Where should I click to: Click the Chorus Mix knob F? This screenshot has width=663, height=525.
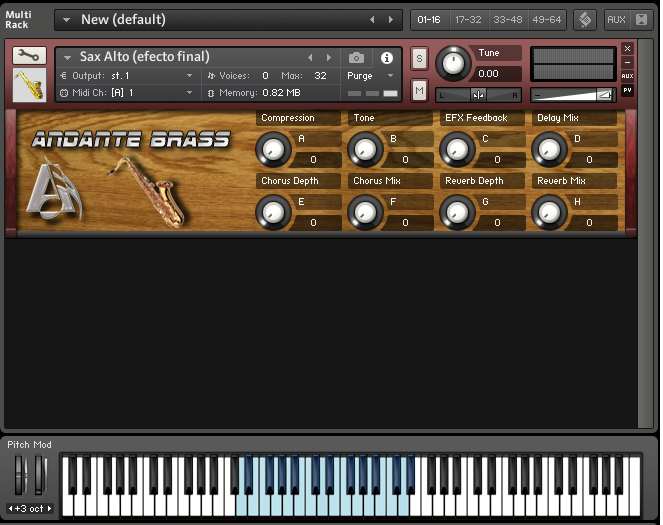(365, 212)
